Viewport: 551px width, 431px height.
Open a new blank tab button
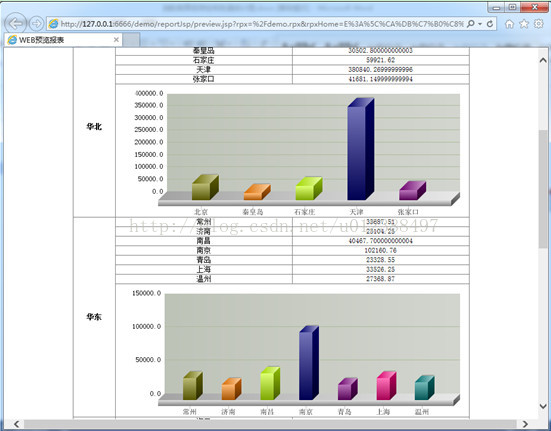click(131, 40)
